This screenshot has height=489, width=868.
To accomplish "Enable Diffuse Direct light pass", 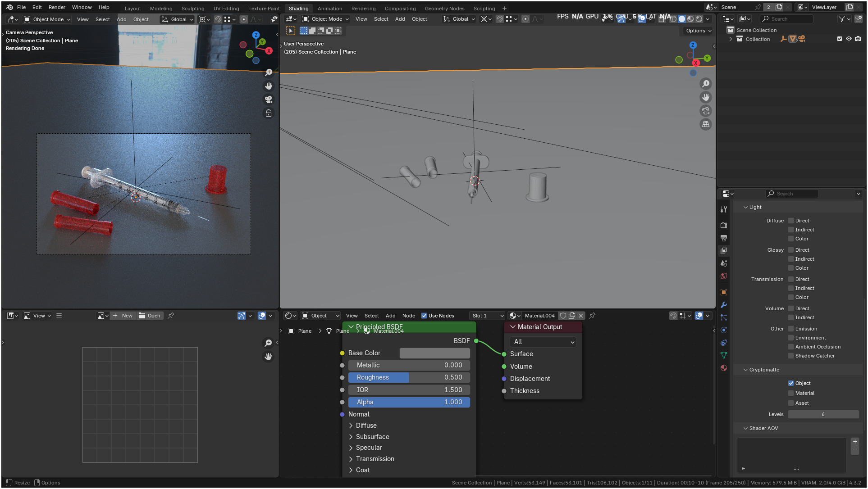I will tap(791, 221).
